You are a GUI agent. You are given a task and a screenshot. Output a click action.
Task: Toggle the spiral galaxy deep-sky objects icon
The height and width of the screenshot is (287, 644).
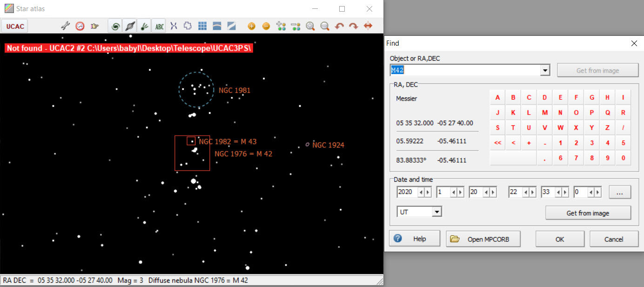coord(115,26)
